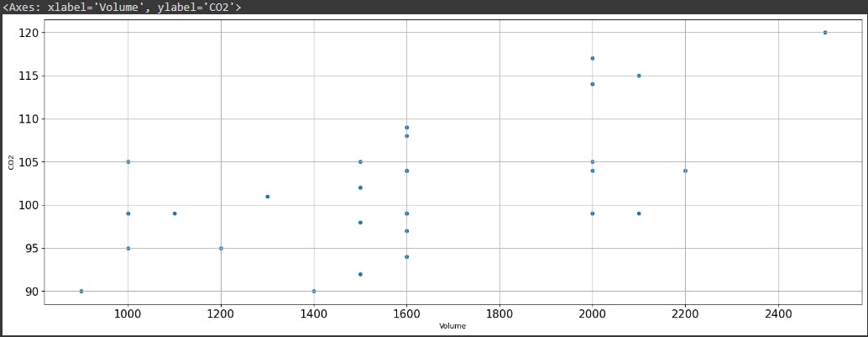Click the Axes output text line
This screenshot has width=868, height=337.
coord(122,7)
